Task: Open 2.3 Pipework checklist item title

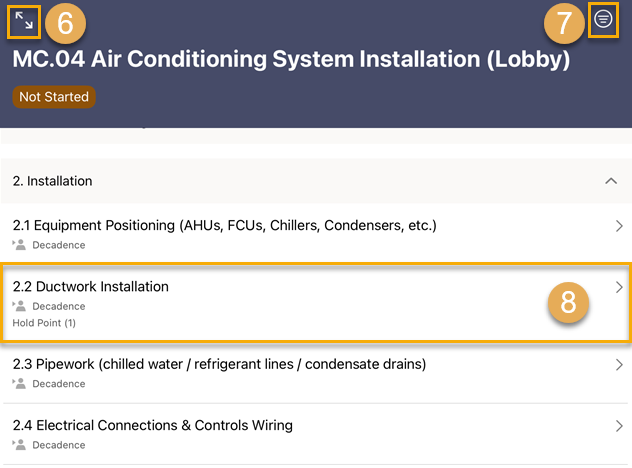Action: coord(219,364)
